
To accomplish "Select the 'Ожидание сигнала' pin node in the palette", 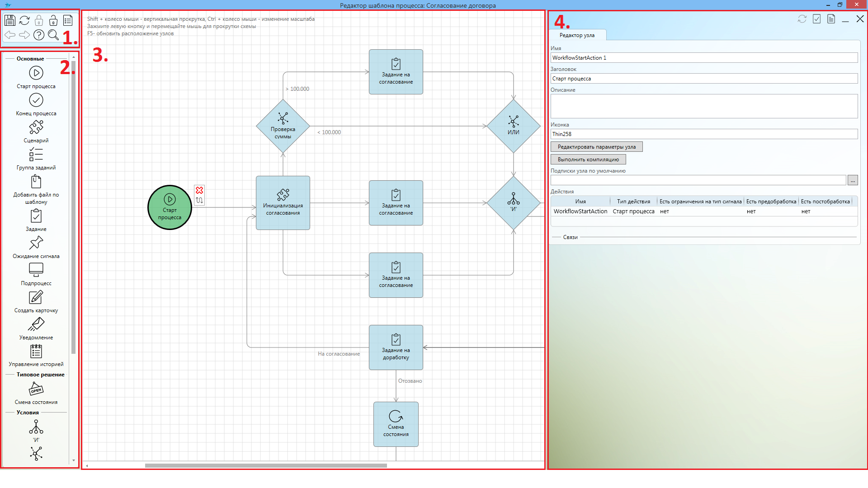I will (x=36, y=243).
